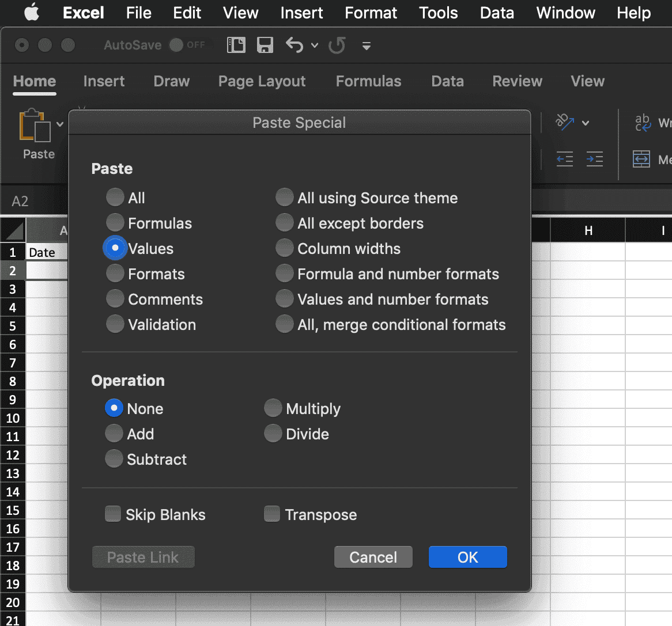This screenshot has width=672, height=626.
Task: Open the Customize Quick Access Toolbar dropdown
Action: pos(366,45)
